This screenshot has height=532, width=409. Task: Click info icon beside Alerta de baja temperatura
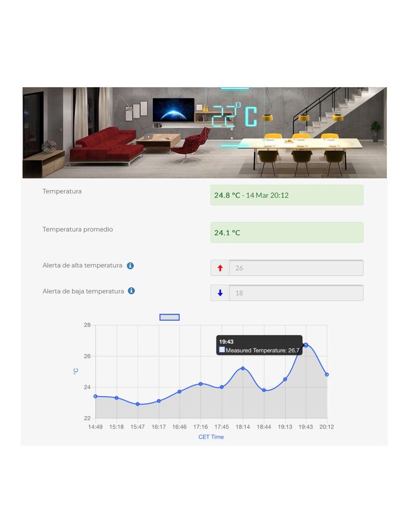pyautogui.click(x=131, y=291)
